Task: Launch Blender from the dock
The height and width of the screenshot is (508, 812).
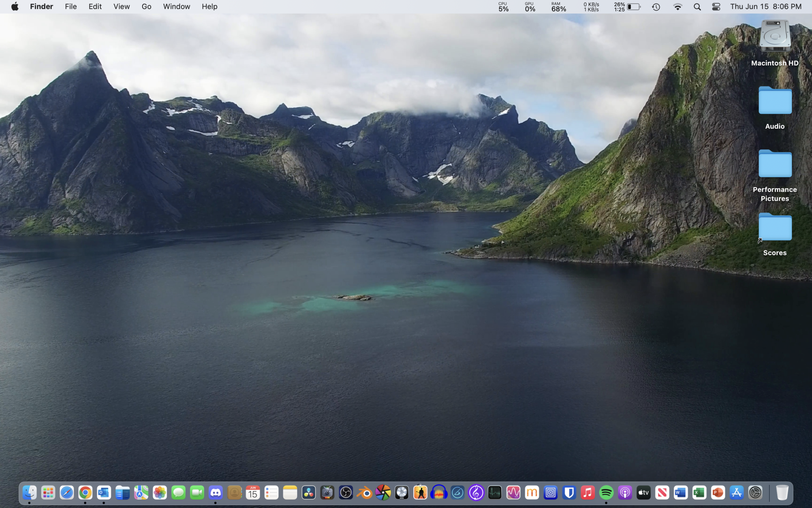Action: coord(365,493)
